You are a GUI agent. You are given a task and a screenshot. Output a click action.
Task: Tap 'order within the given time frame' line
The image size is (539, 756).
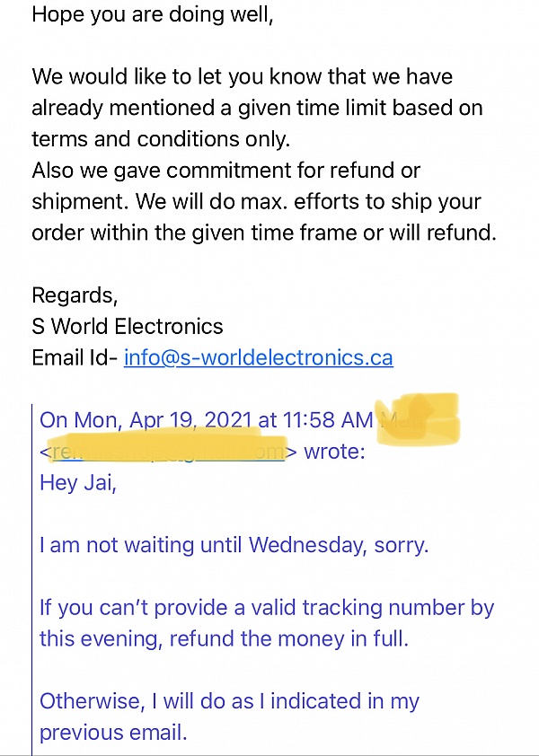point(264,233)
